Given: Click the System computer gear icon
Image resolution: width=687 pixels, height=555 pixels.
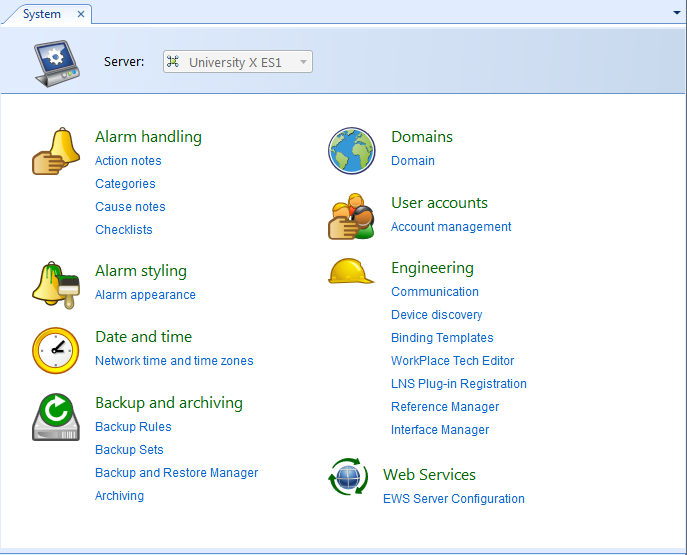Looking at the screenshot, I should [57, 63].
